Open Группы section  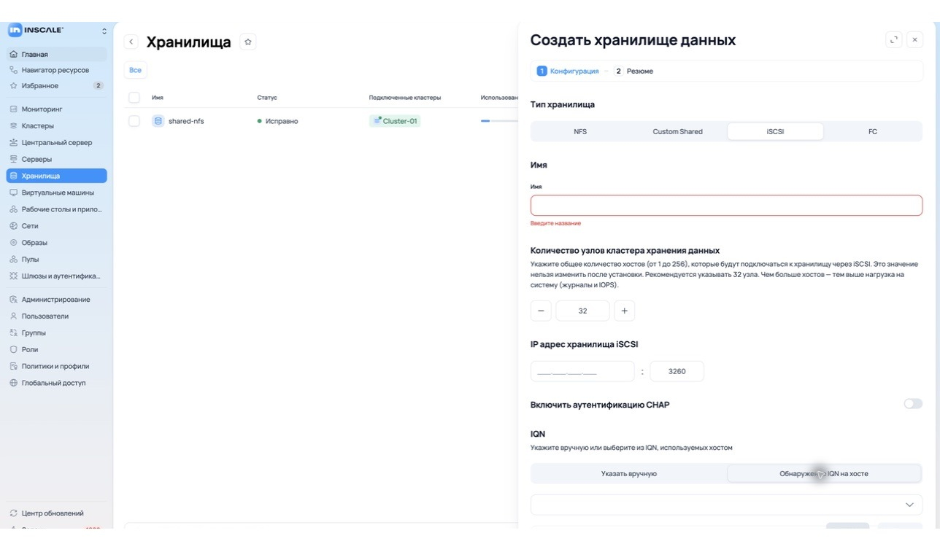click(56, 333)
